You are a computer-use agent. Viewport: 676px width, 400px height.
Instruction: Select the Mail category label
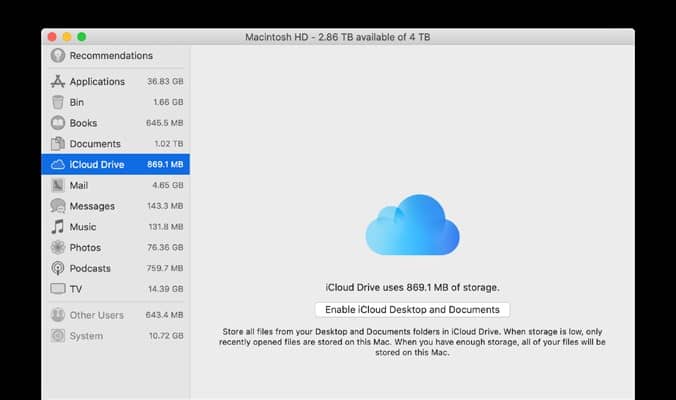point(79,185)
